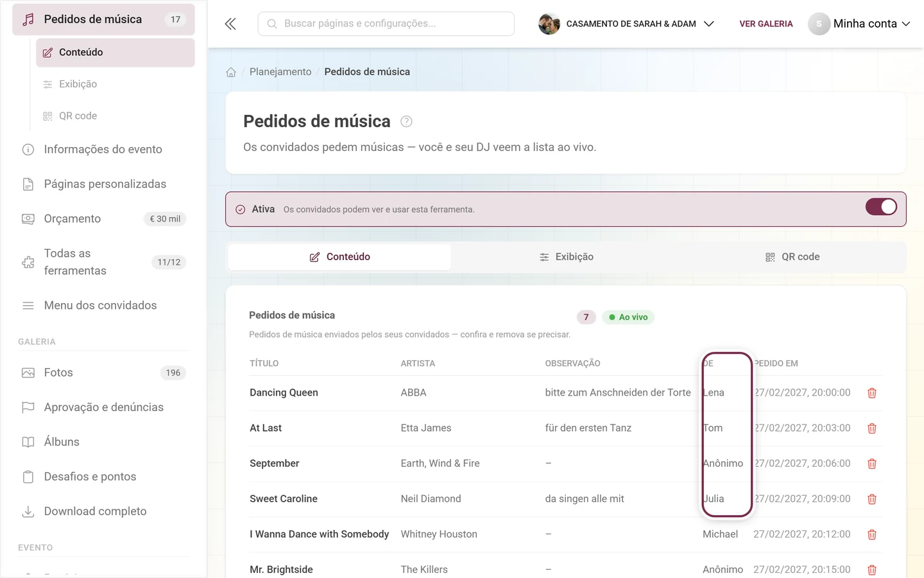Open Álbuns in sidebar
This screenshot has width=924, height=578.
coord(103,442)
